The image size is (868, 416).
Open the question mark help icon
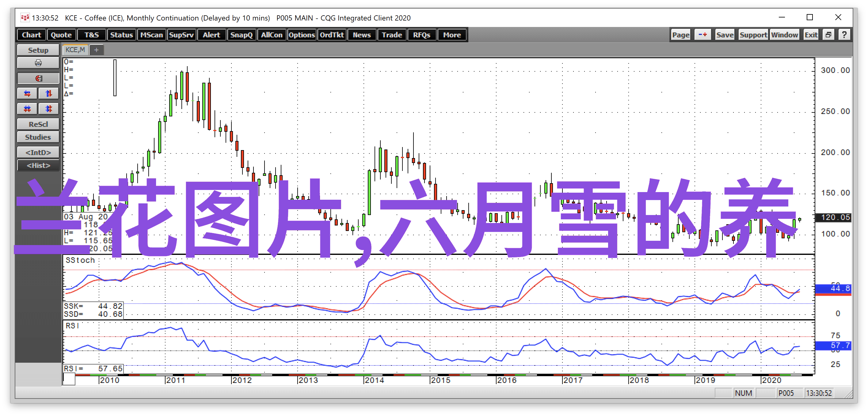[844, 35]
